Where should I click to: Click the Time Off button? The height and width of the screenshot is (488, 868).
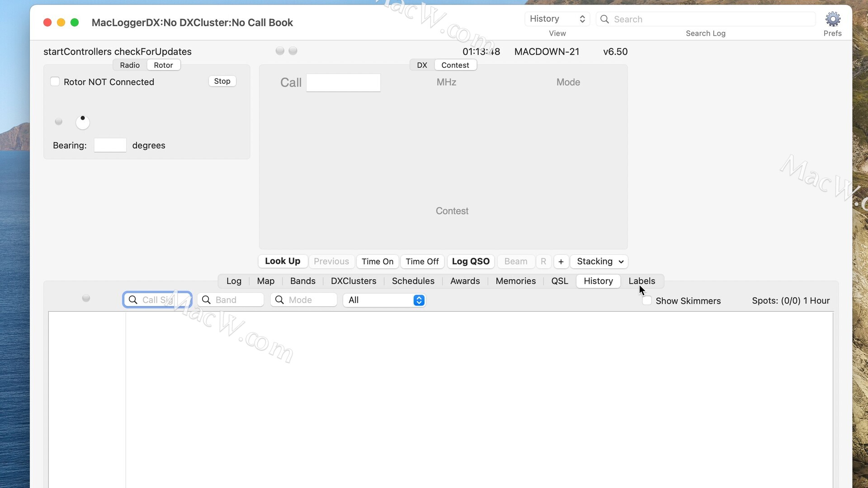coord(422,262)
